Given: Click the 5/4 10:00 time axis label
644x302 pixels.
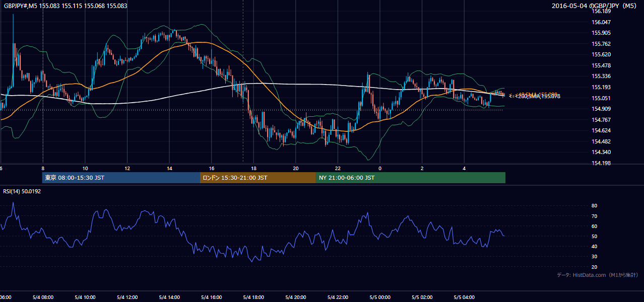Looking at the screenshot, I should pyautogui.click(x=85, y=297).
